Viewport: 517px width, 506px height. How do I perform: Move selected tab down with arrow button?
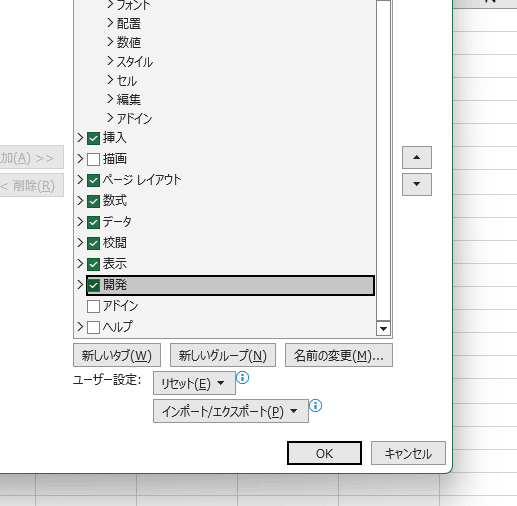click(417, 184)
